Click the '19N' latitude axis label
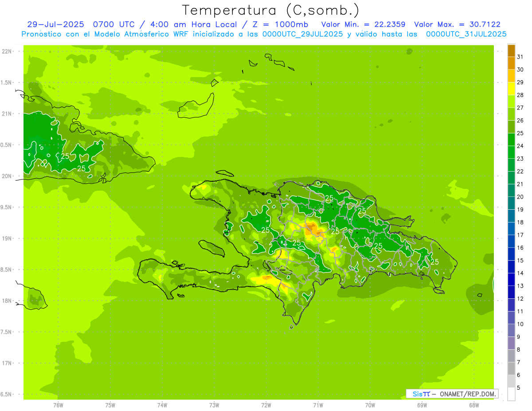The height and width of the screenshot is (411, 532). click(7, 239)
